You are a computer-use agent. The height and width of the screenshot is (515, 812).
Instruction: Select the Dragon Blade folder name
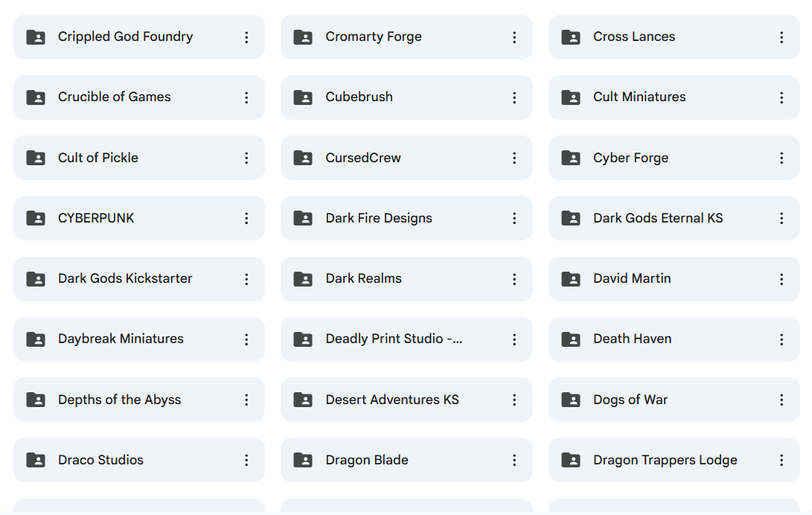tap(367, 460)
